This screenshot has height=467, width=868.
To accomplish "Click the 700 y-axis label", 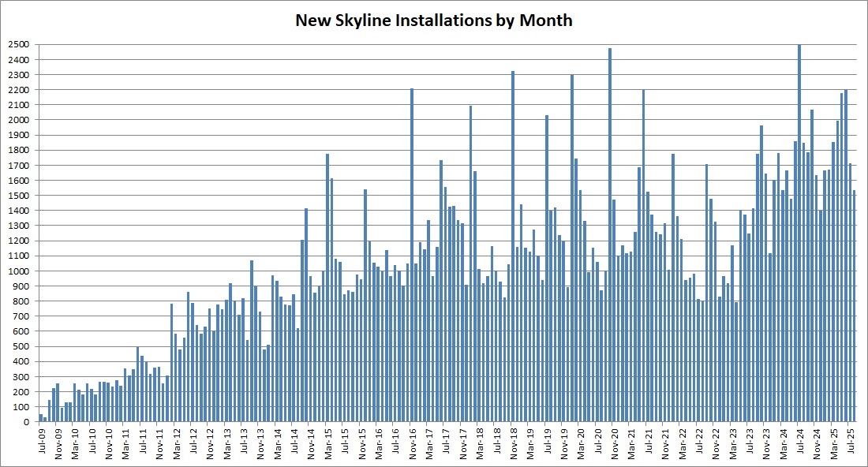I will point(21,316).
